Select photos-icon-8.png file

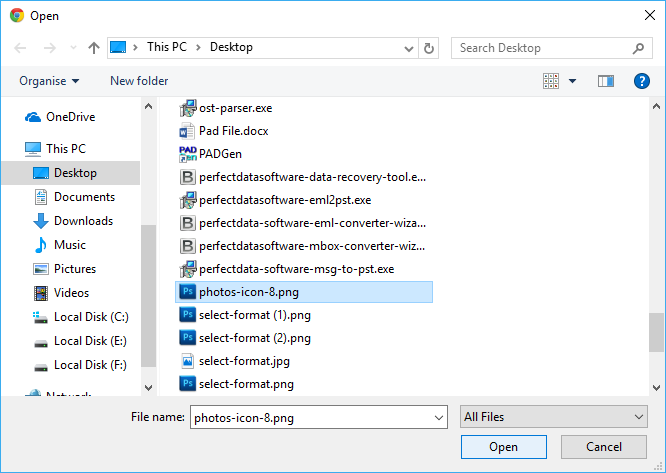click(304, 292)
